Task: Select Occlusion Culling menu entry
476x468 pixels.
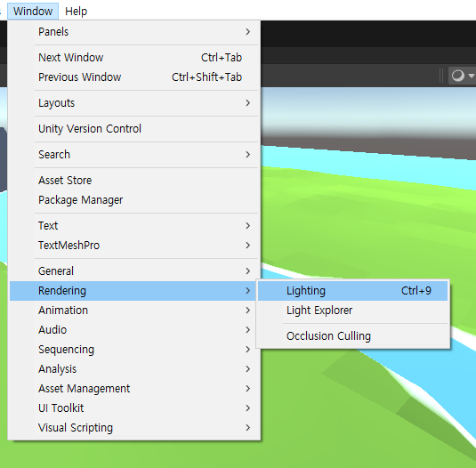Action: 352,336
